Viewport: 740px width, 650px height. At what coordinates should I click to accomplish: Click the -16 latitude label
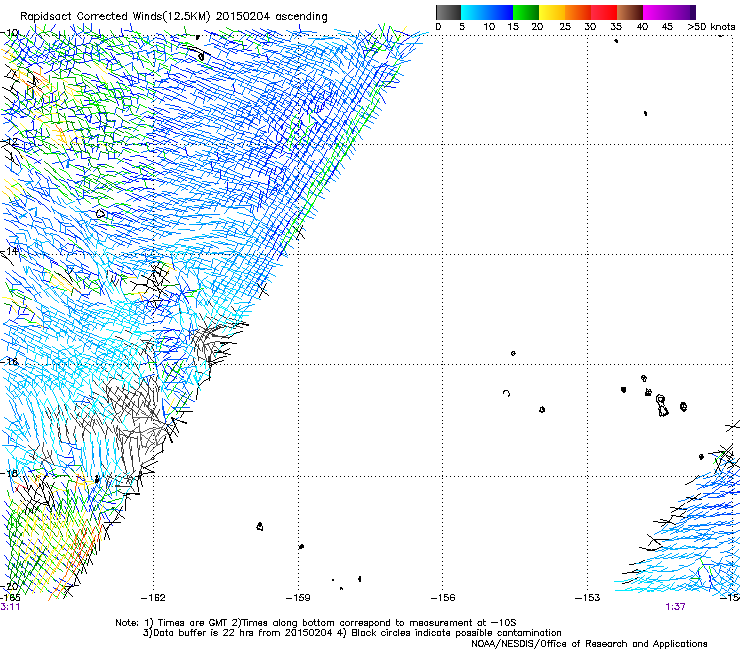coord(9,362)
